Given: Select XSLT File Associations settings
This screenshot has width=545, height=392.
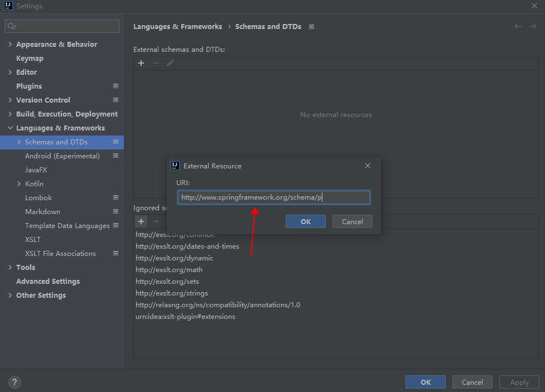Looking at the screenshot, I should [60, 254].
